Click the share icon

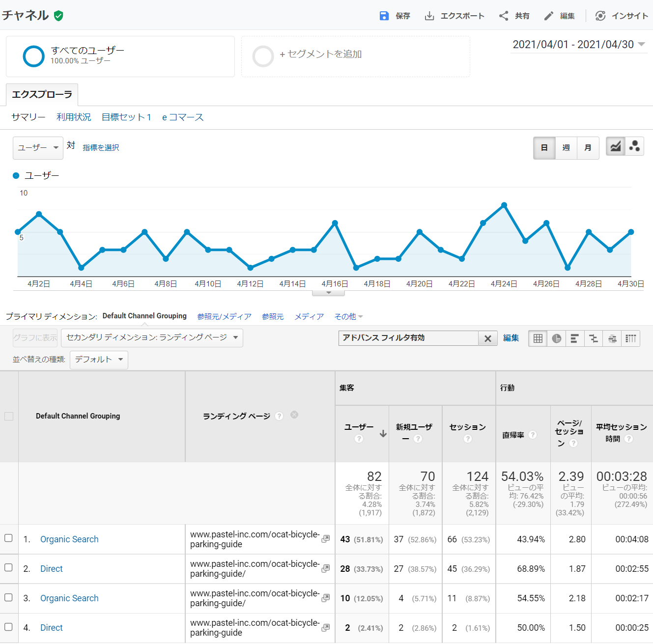coord(504,16)
